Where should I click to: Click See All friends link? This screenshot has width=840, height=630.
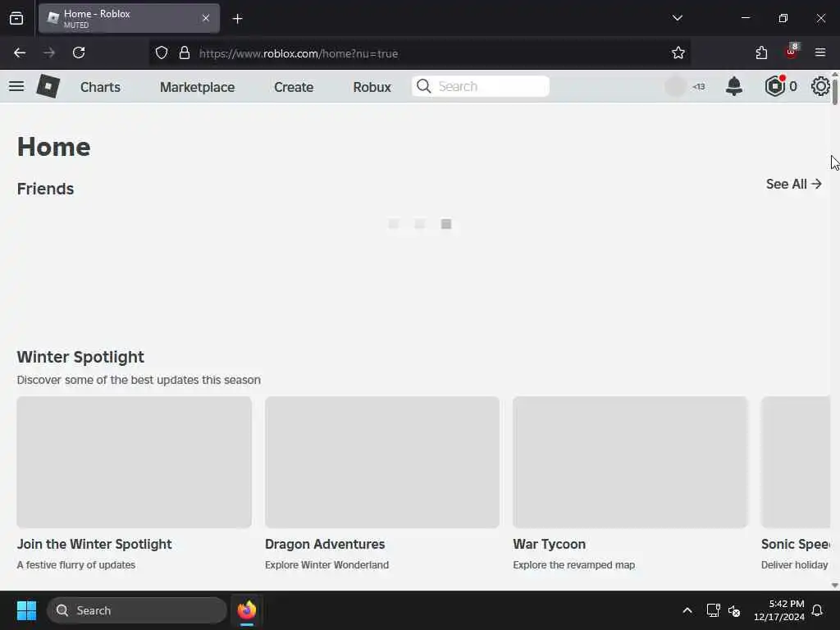(x=793, y=185)
